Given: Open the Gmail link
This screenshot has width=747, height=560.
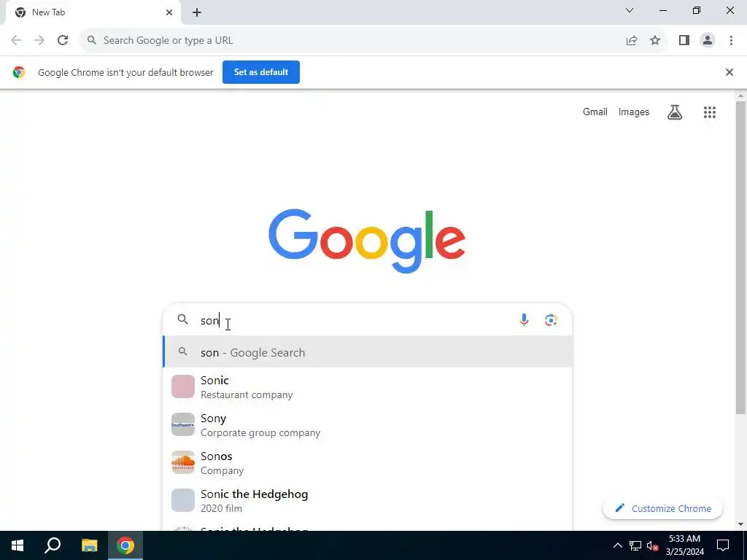Looking at the screenshot, I should [x=595, y=112].
